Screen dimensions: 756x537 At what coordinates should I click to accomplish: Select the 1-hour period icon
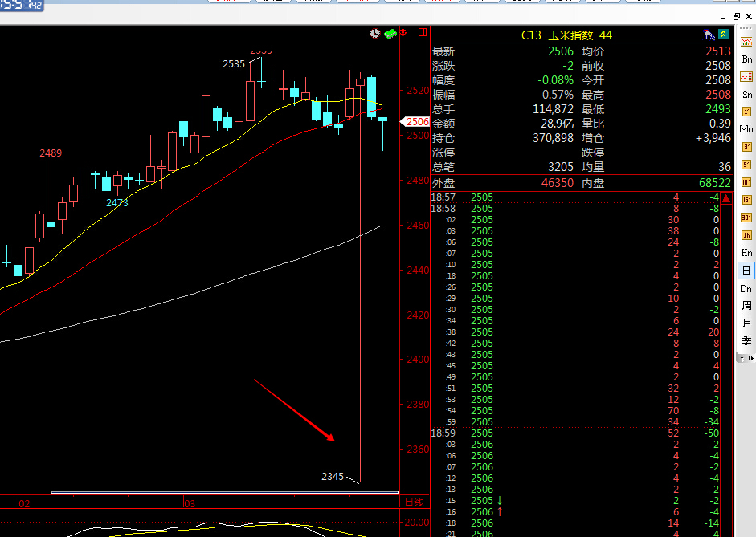coord(746,235)
